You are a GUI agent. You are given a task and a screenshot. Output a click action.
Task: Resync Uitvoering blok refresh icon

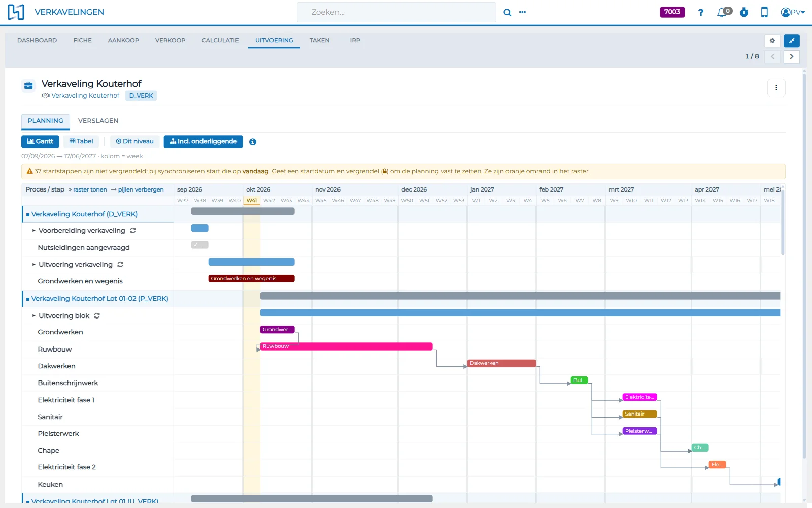[x=97, y=316]
